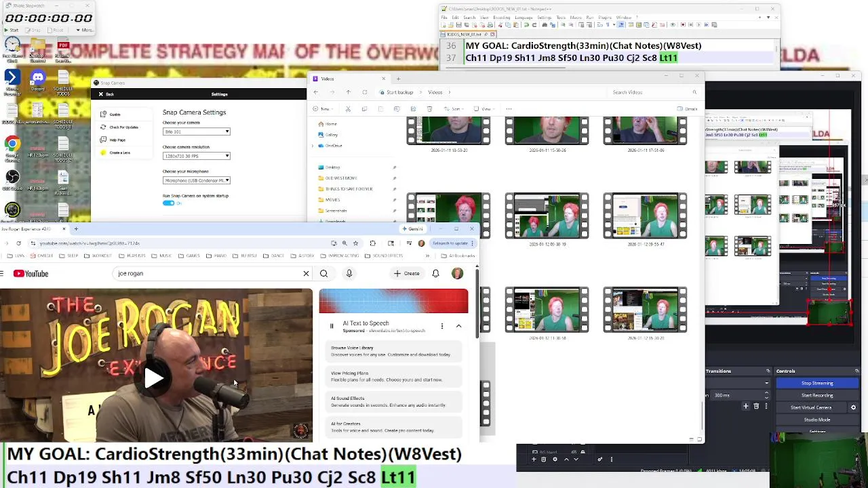Viewport: 868px width, 488px height.
Task: Click Start Recording in OBS
Action: [x=817, y=396]
